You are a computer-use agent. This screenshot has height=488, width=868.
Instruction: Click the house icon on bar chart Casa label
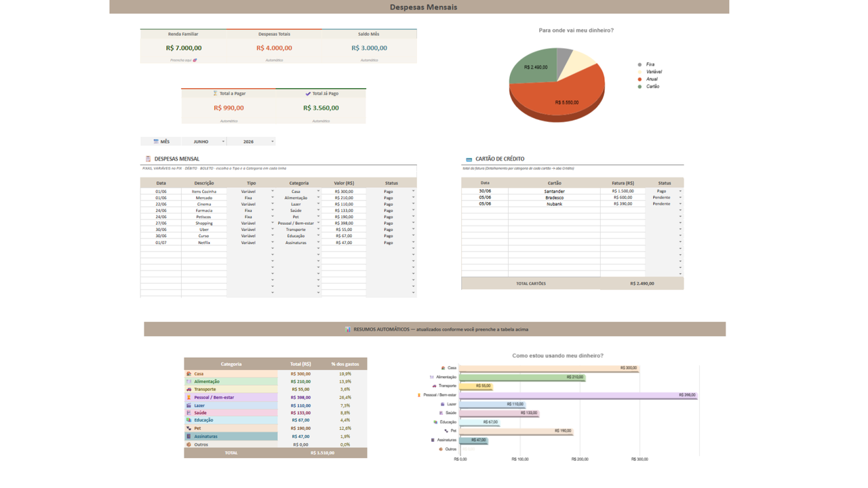(x=443, y=368)
